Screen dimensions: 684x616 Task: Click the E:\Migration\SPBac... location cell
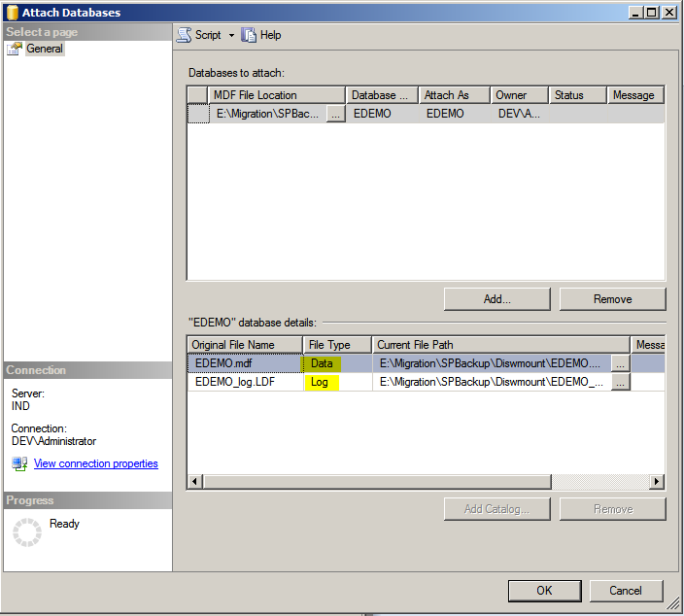267,114
